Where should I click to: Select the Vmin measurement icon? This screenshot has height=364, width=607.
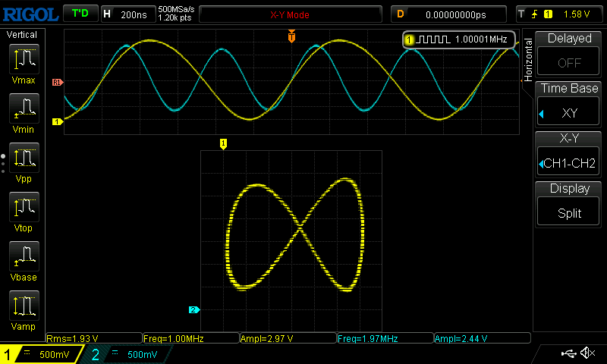click(x=24, y=108)
